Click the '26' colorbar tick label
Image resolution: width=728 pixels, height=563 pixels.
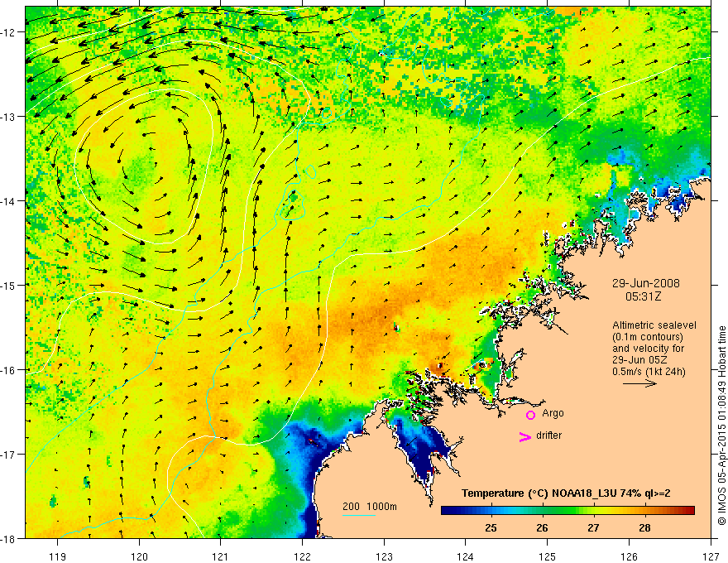(542, 527)
